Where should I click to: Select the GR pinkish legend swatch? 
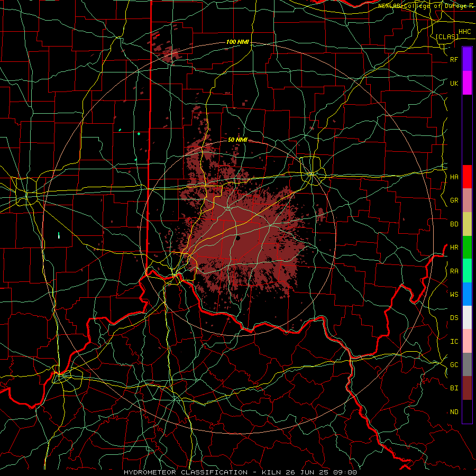[x=467, y=200]
